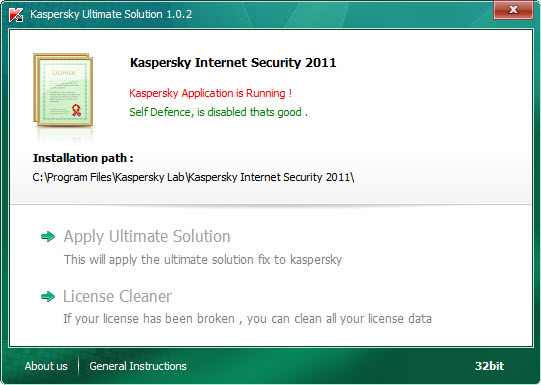The height and width of the screenshot is (385, 541).
Task: Click the word License on certificate image
Action: 64,72
